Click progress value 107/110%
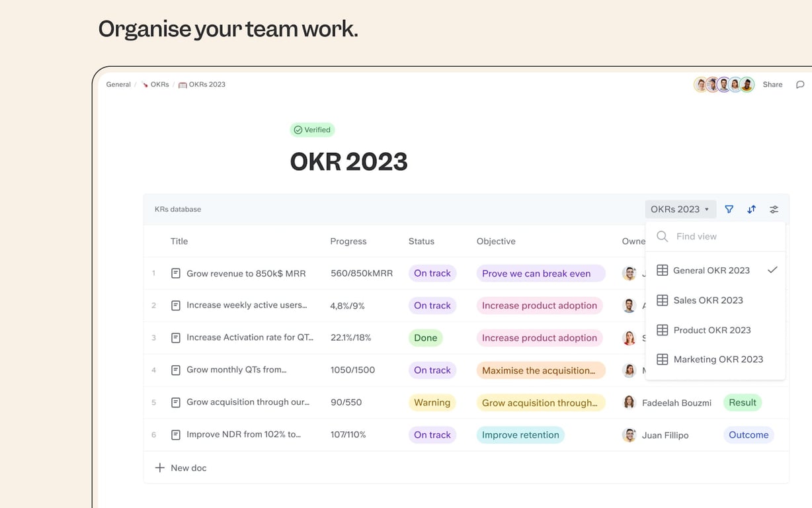 [x=348, y=435]
